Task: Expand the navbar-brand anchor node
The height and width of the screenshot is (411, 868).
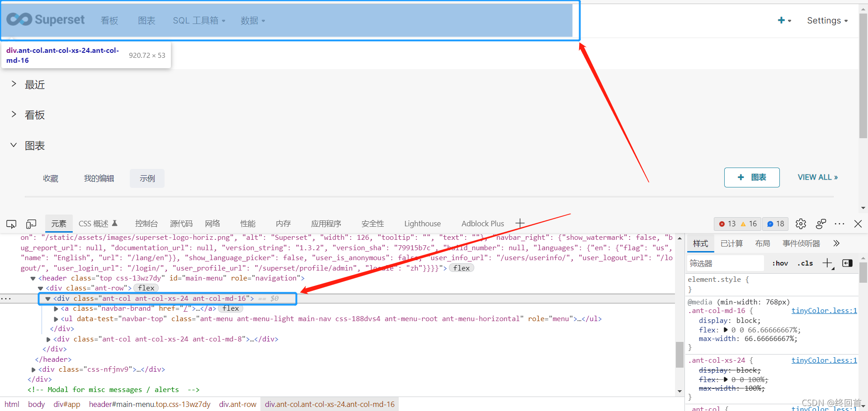Action: [x=56, y=309]
